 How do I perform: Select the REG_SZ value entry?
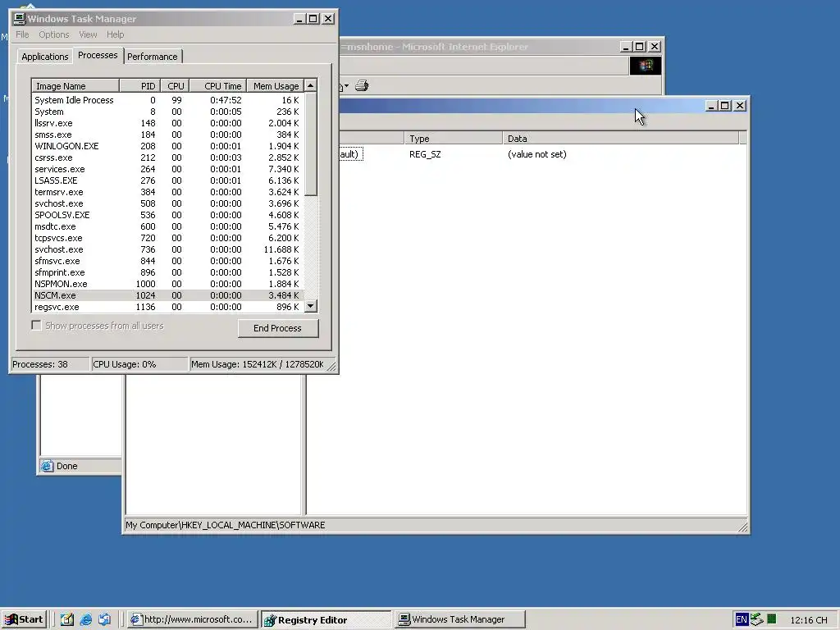click(x=425, y=154)
